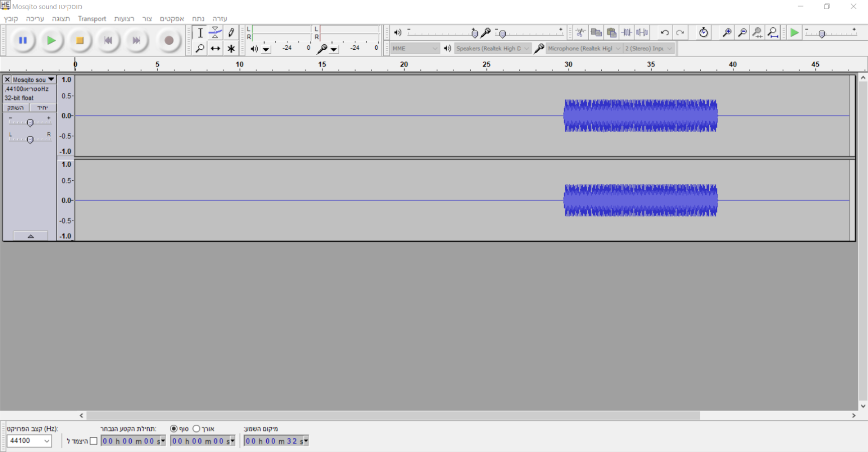Image resolution: width=868 pixels, height=452 pixels.
Task: Open the רצועות (Tracks) menu
Action: [124, 19]
